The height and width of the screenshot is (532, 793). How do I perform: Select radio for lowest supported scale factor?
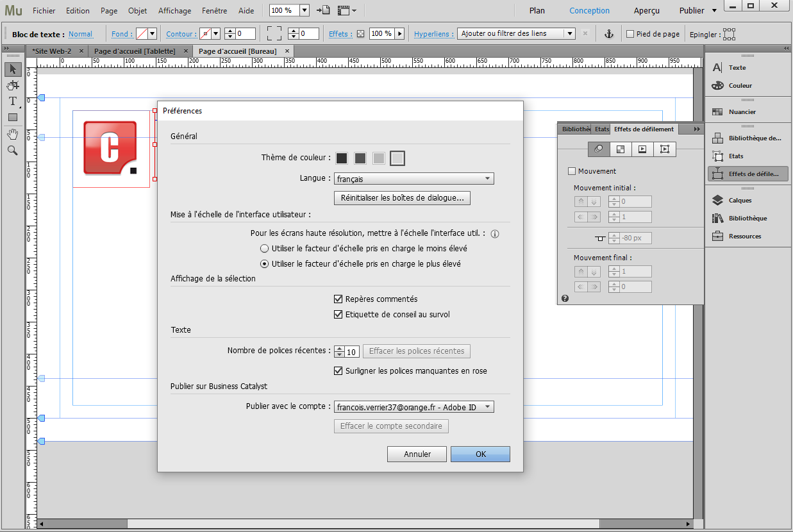[x=264, y=248]
